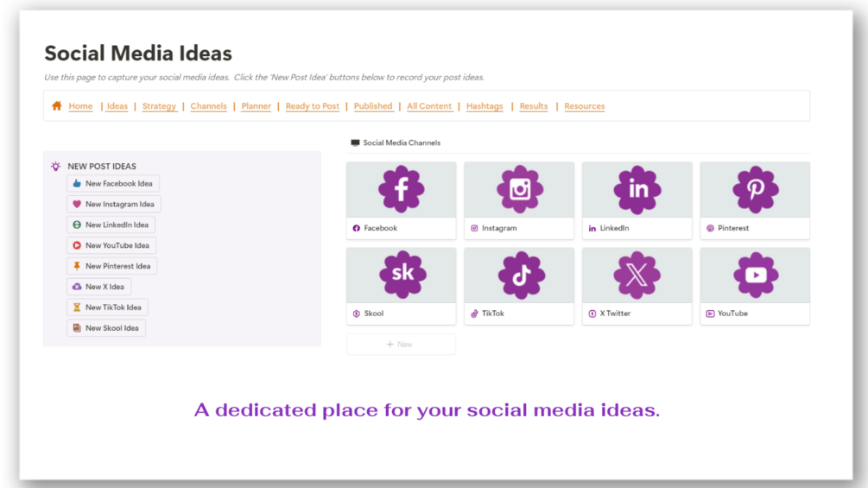Select the Pinterest flower logo
This screenshot has width=868, height=488.
pos(755,189)
